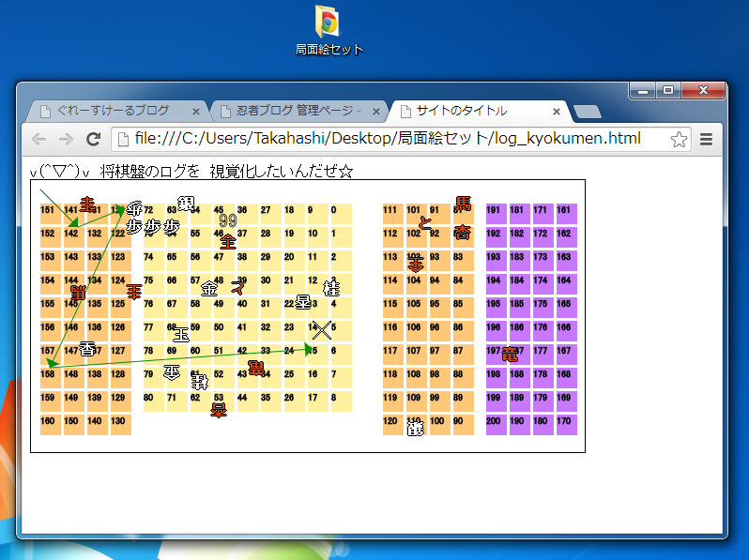Click purple cell 200
Viewport: 749px width, 560px height.
(497, 425)
